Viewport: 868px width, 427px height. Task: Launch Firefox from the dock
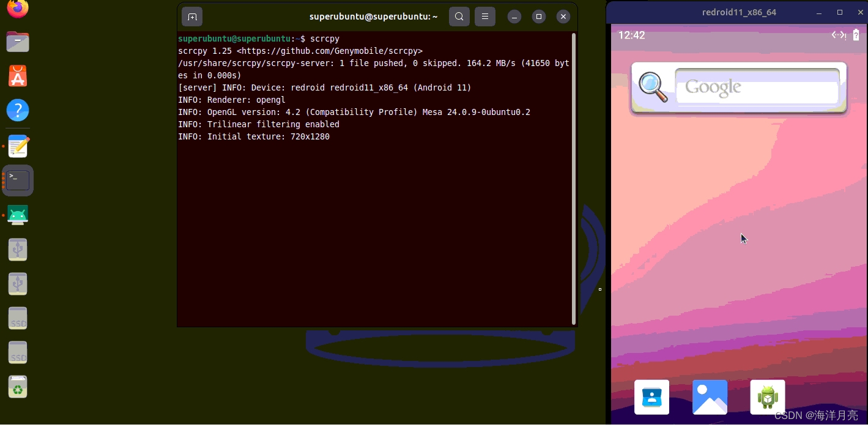coord(17,9)
